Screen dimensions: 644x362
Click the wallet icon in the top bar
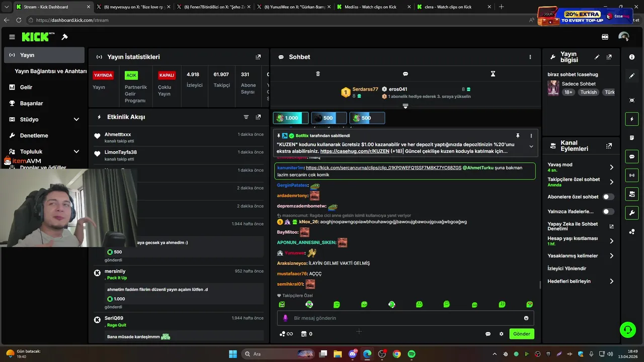(x=605, y=37)
